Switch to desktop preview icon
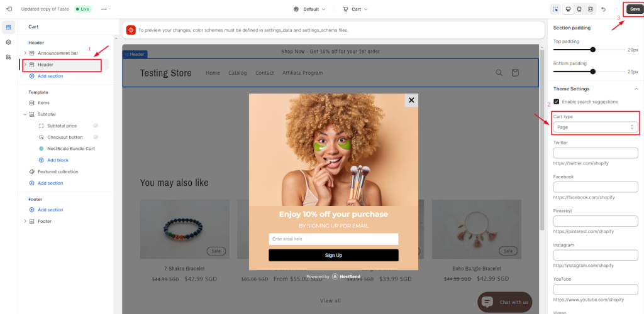644x314 pixels. (x=569, y=9)
